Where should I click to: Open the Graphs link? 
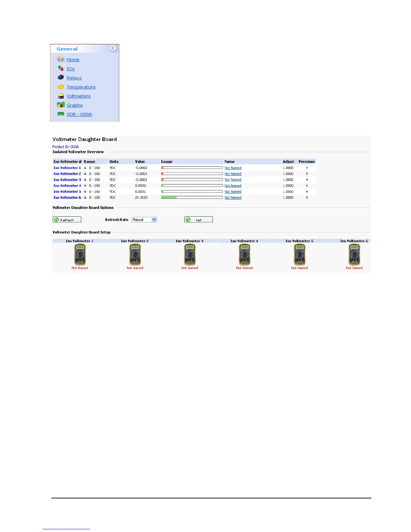(x=75, y=105)
